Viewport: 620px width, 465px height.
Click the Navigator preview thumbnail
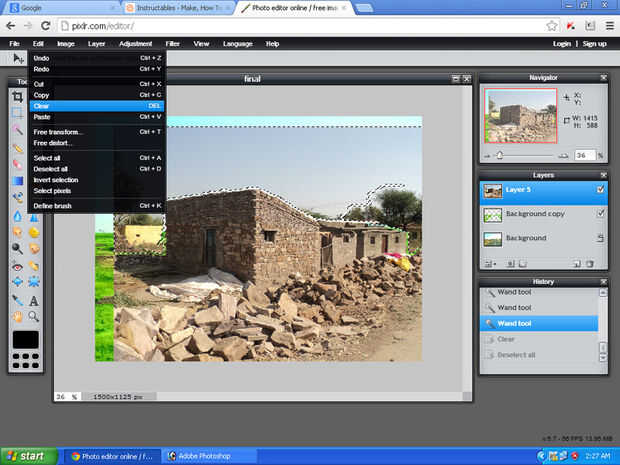click(x=521, y=115)
